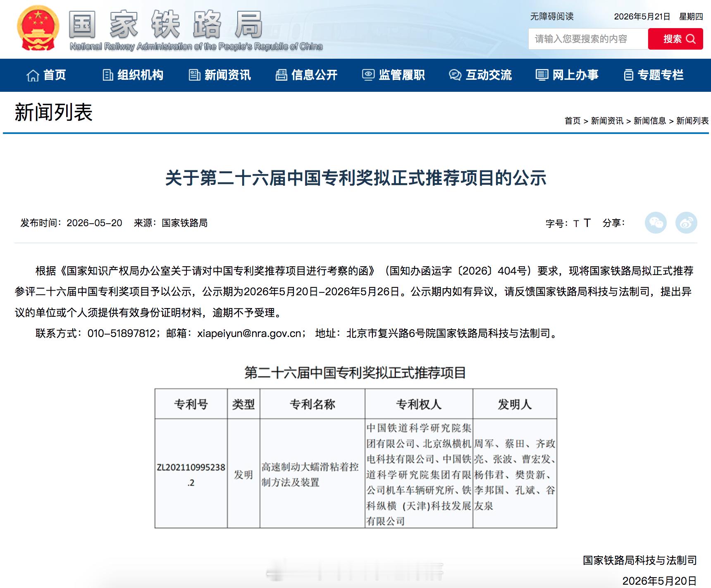Share the article via WeChat icon

click(656, 223)
